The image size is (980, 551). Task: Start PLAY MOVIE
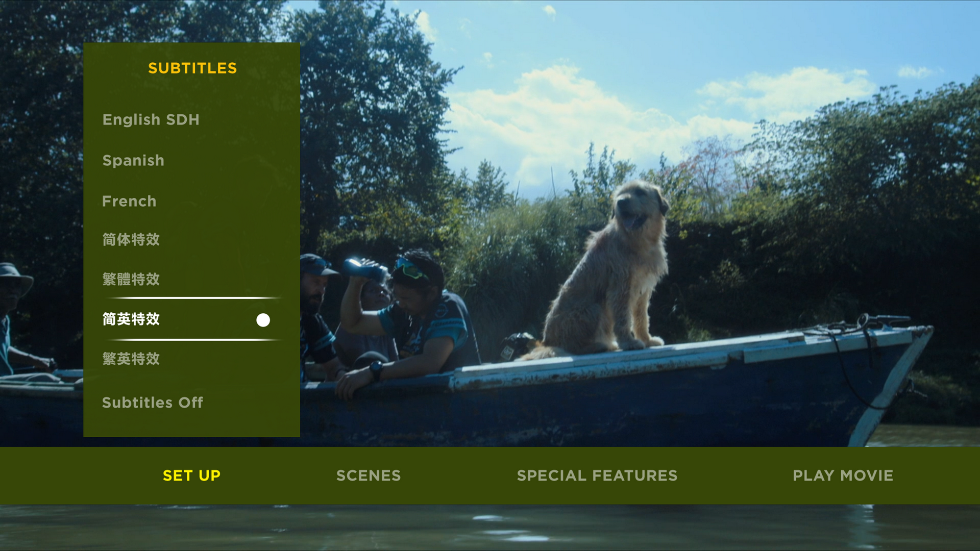coord(843,475)
